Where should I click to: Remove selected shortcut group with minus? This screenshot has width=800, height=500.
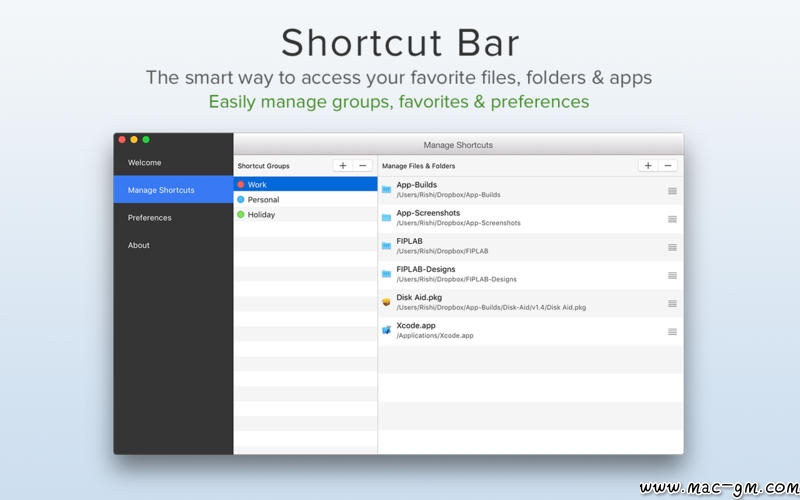click(363, 165)
